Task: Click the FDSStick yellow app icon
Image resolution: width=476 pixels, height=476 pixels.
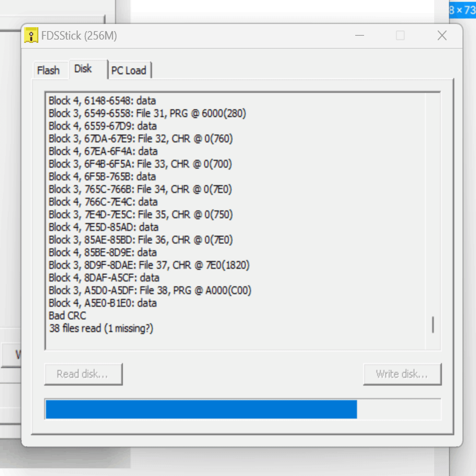Action: [31, 35]
